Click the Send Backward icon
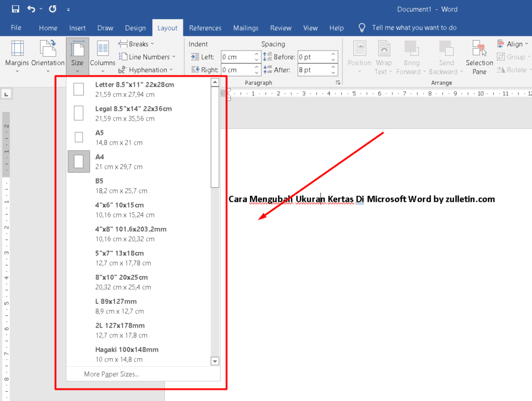Viewport: 532px width, 401px height. (446, 56)
